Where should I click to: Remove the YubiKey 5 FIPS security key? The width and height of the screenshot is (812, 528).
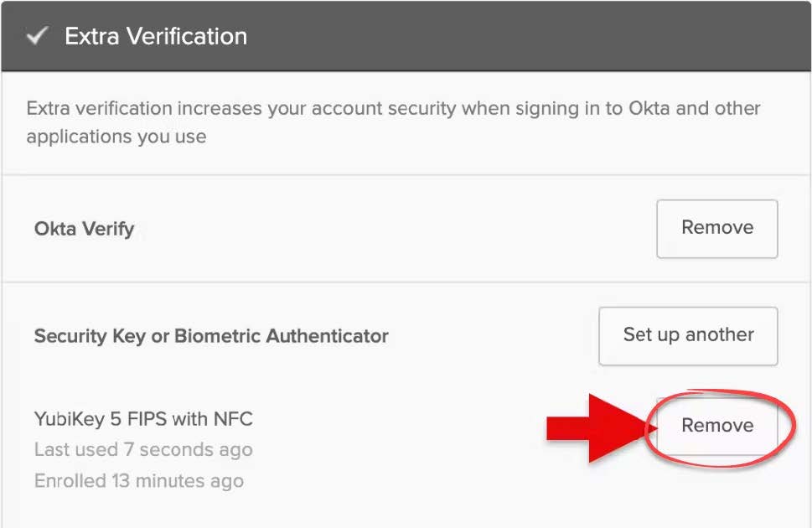716,426
